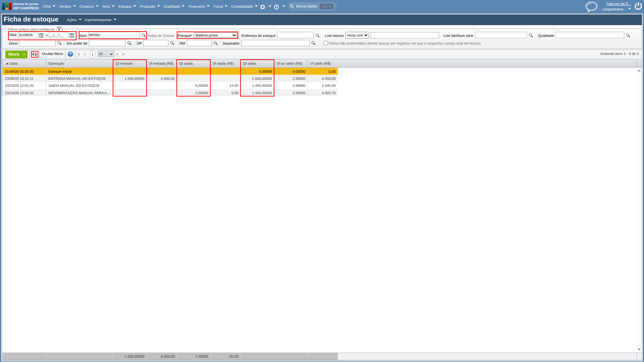
Task: Click Ocultar filtros button
Action: tap(52, 54)
